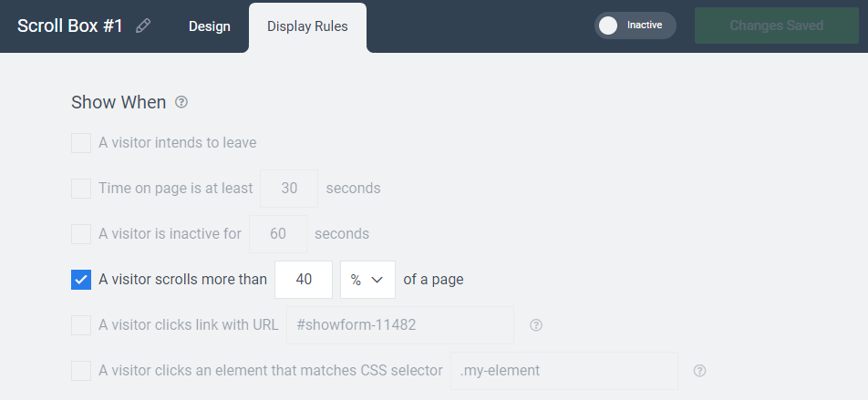Click the pencil icon to rename Scroll Box #1
Screen dimensions: 868x400
click(143, 26)
